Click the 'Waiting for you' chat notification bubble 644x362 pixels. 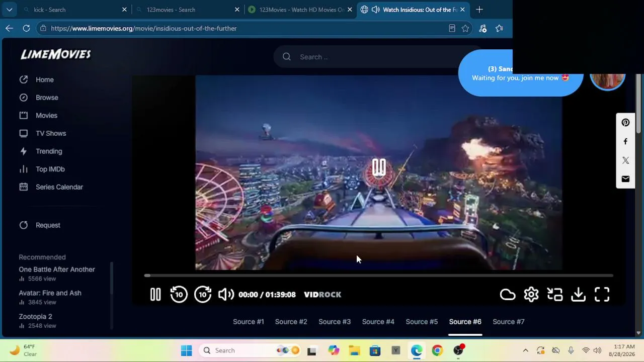[x=521, y=74]
